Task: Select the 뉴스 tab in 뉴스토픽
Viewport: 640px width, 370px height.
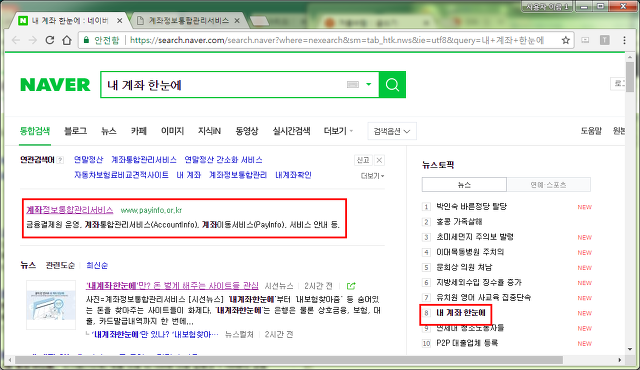Action: click(464, 184)
